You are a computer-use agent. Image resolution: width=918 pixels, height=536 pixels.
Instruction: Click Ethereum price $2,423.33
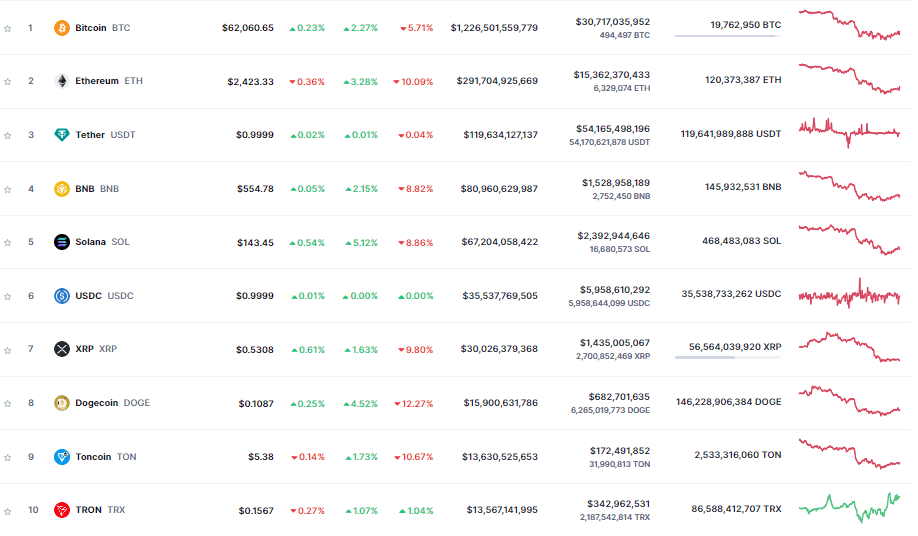pos(251,81)
